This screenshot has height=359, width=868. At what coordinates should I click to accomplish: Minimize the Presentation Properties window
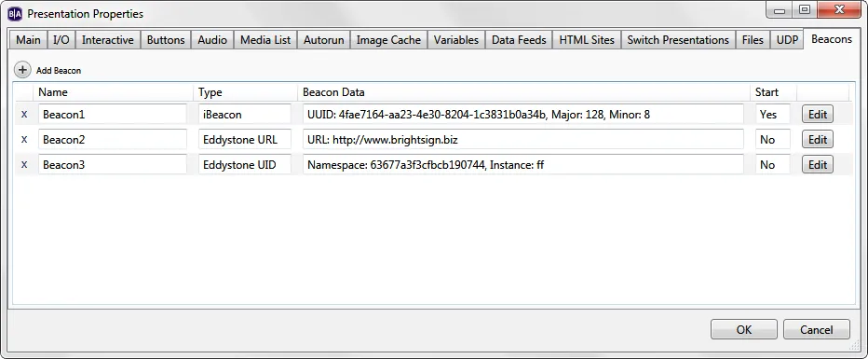tap(780, 9)
